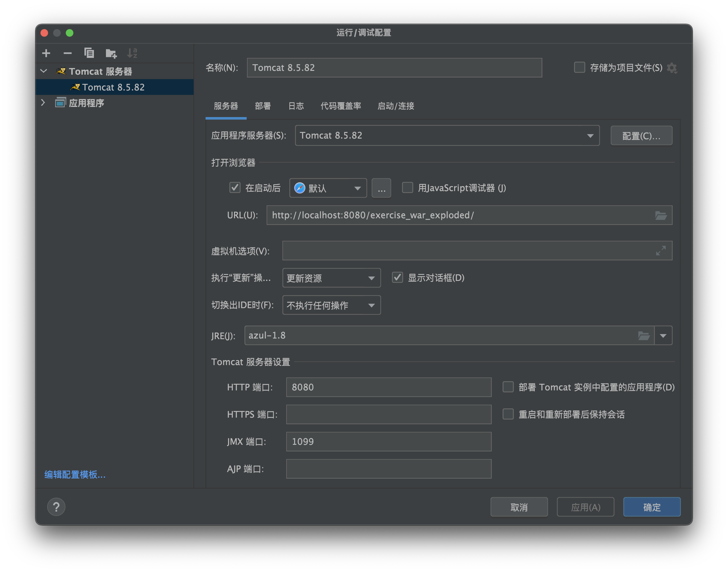Browse folder icon in URL field

[661, 215]
